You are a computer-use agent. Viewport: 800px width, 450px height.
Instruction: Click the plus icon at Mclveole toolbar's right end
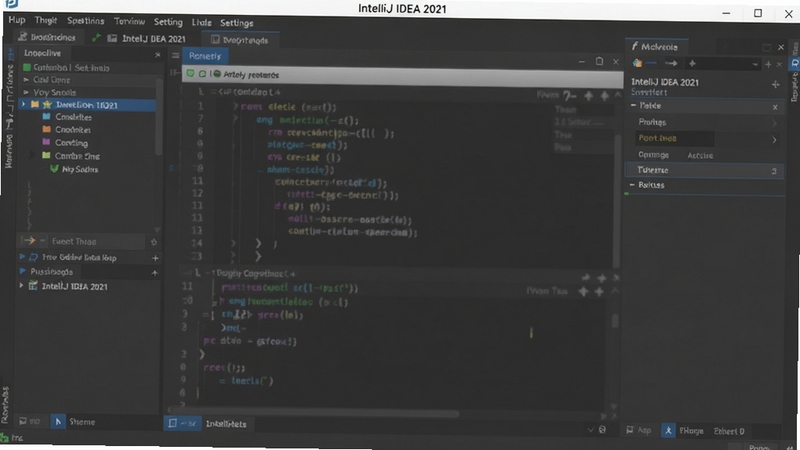(768, 64)
